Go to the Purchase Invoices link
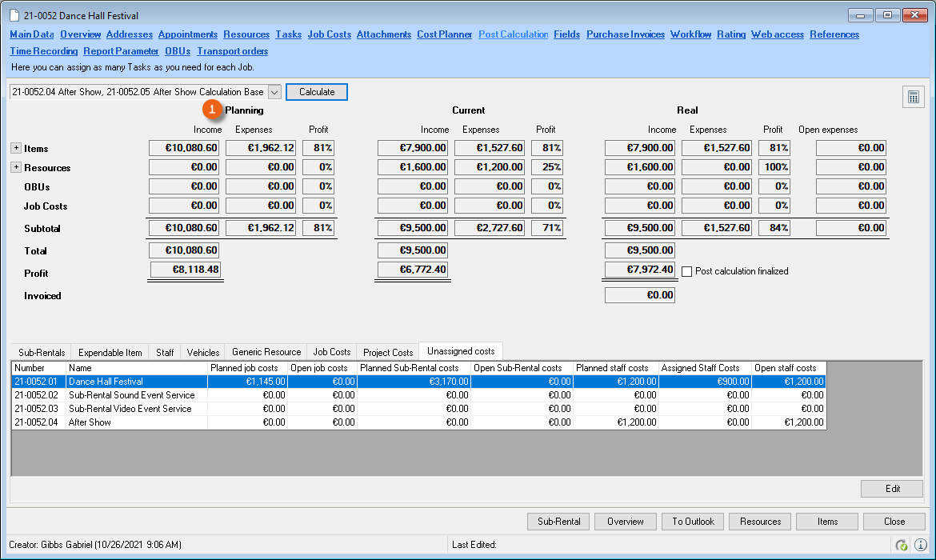Image resolution: width=936 pixels, height=560 pixels. click(625, 34)
